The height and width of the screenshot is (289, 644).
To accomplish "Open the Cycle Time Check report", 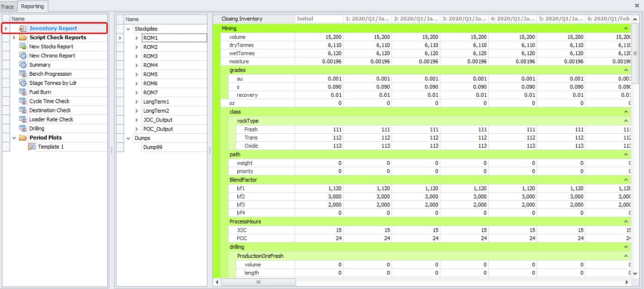I will tap(49, 102).
